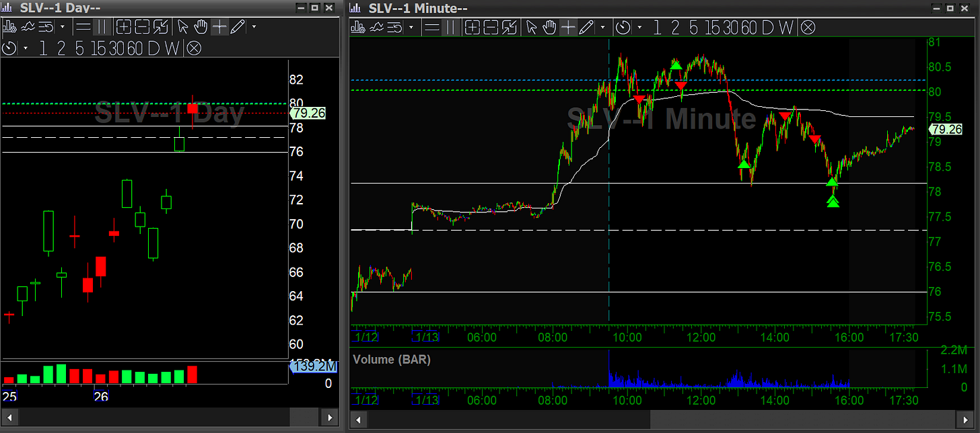Expand drawing tools dropdown in 1 Minute window

[602, 27]
